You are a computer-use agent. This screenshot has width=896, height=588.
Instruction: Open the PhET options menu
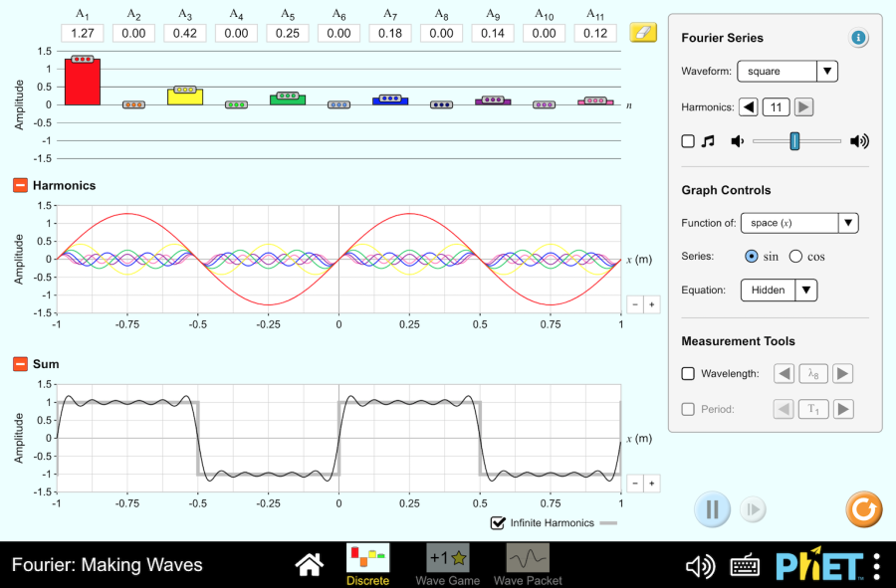click(876, 565)
